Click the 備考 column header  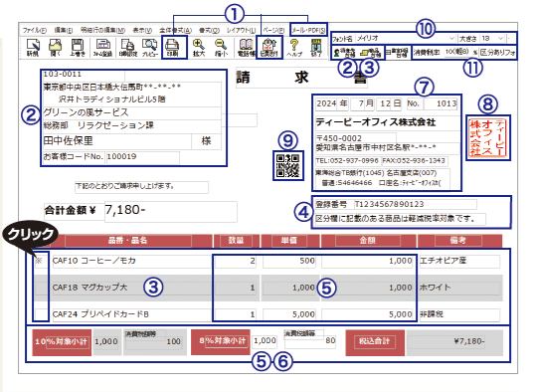coord(458,241)
